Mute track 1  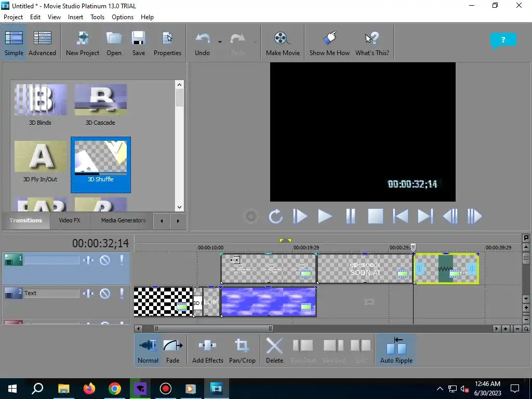pos(105,260)
